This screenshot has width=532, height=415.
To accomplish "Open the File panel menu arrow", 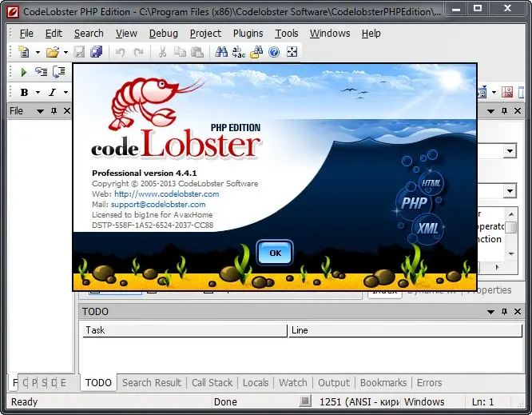I will [x=40, y=111].
